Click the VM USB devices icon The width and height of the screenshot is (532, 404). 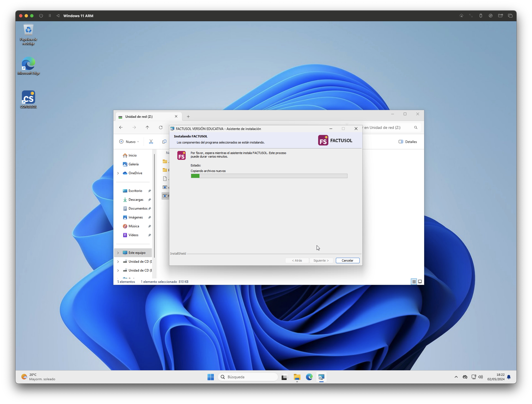pos(481,16)
